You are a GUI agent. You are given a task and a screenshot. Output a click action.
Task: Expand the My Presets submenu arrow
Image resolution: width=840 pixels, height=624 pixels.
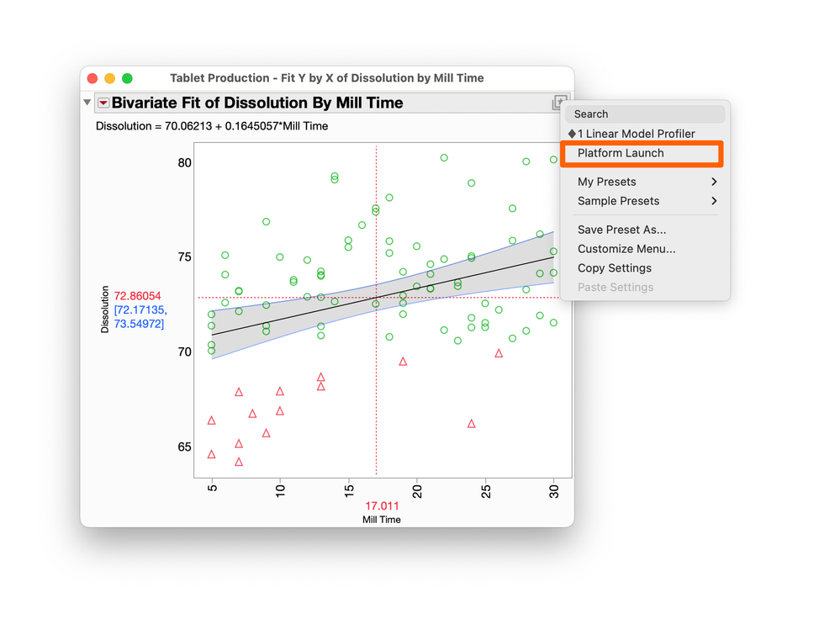coord(714,182)
